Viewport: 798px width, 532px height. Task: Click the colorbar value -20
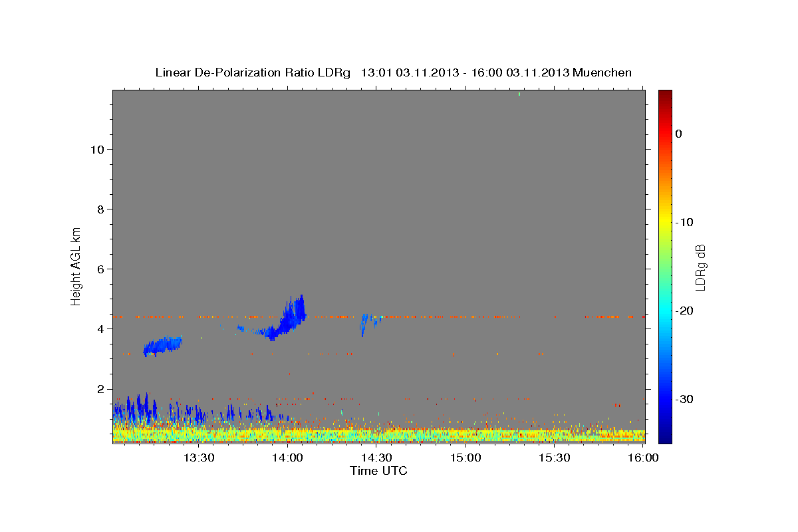(685, 311)
